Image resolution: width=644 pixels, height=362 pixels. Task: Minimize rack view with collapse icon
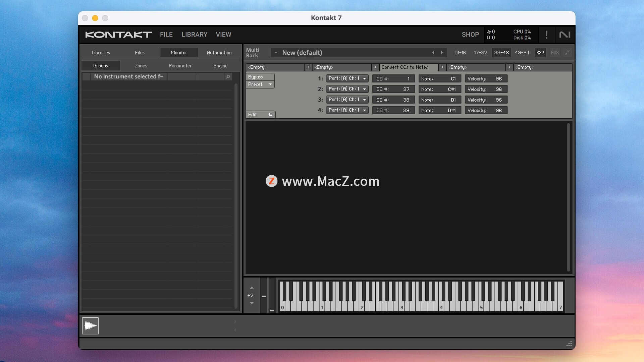567,53
